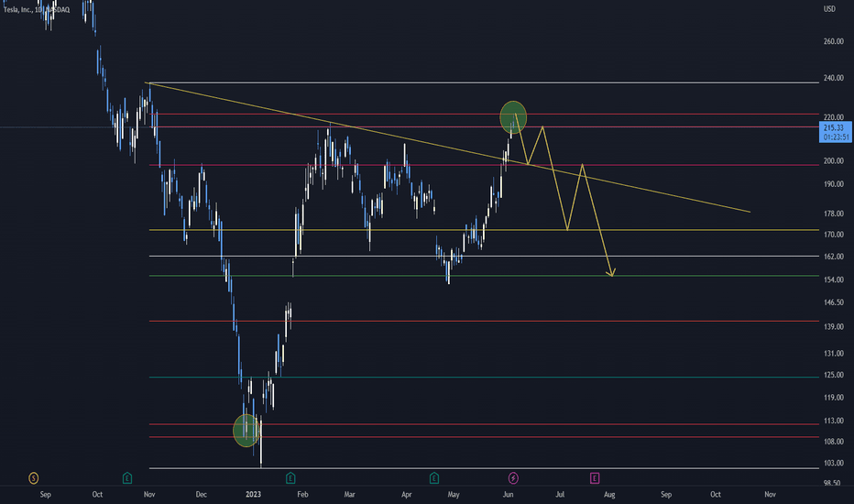This screenshot has width=854, height=504.
Task: Click the Feb label on time axis
Action: click(x=302, y=494)
